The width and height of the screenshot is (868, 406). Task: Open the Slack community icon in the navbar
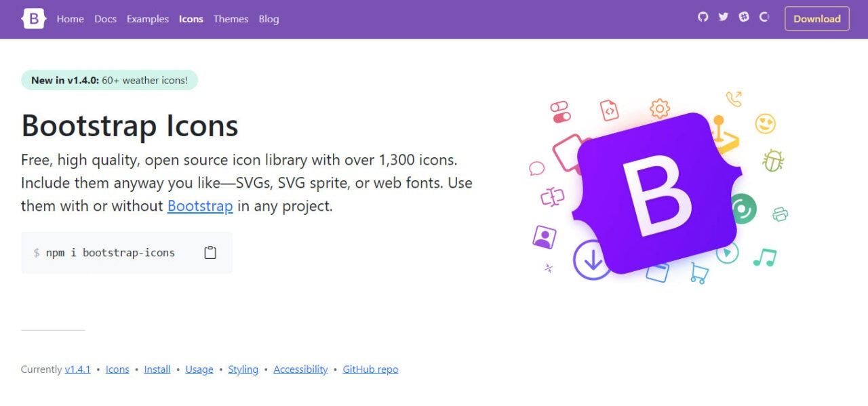tap(743, 17)
